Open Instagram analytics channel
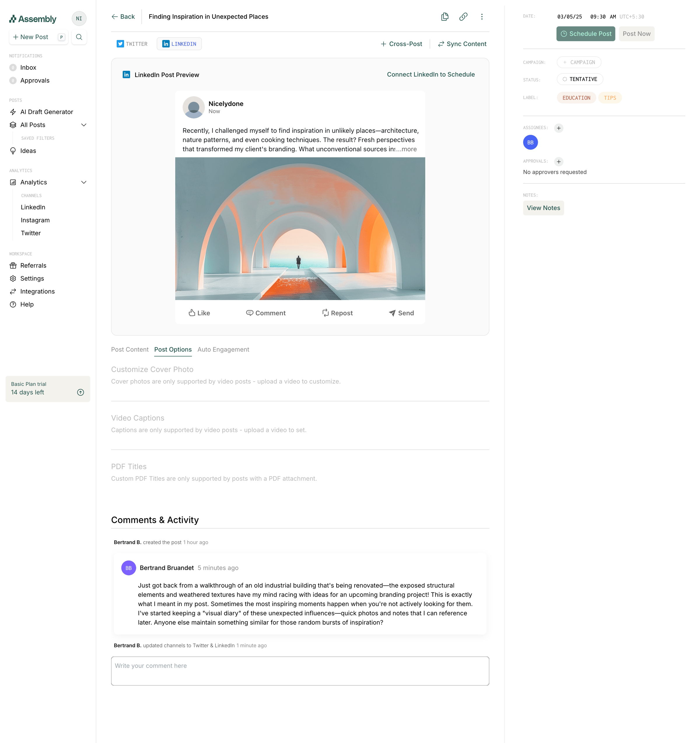This screenshot has width=700, height=743. 35,220
